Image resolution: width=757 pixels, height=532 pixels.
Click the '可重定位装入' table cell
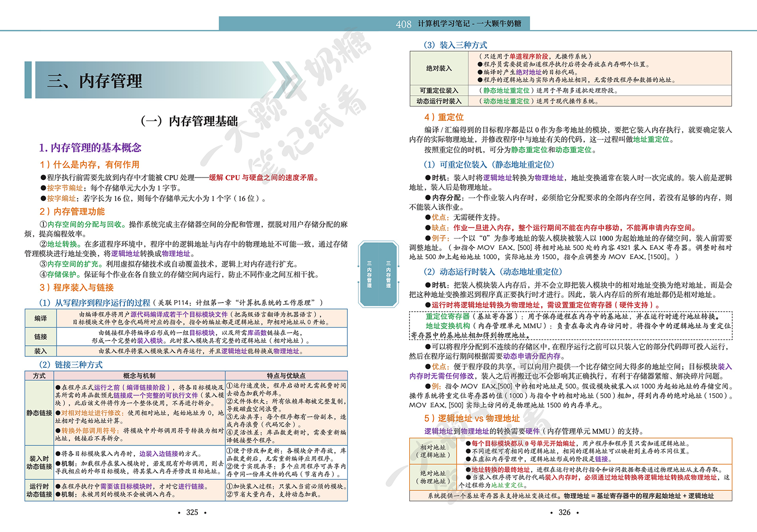pos(439,90)
